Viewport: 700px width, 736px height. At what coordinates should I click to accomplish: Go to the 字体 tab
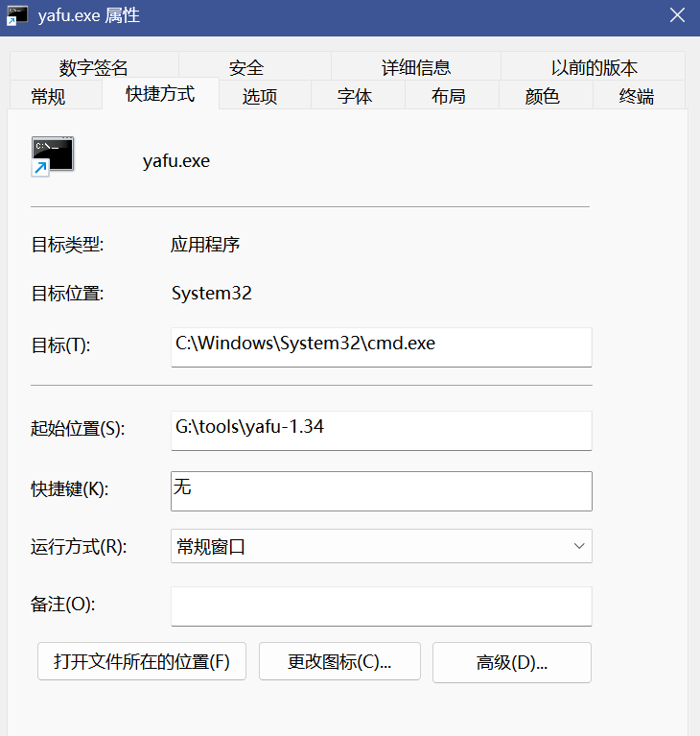click(355, 96)
